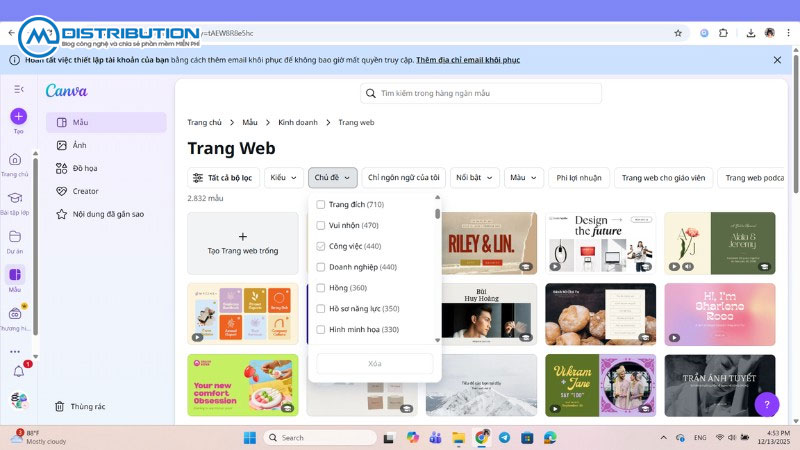Image resolution: width=800 pixels, height=450 pixels.
Task: Open the Dự án folder icon
Action: (15, 236)
